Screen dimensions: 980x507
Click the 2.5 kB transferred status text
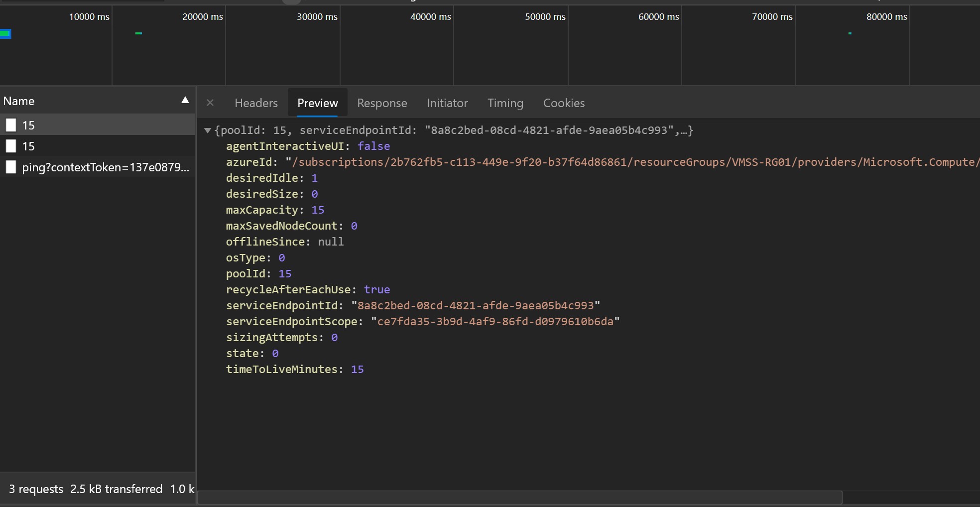tap(116, 489)
